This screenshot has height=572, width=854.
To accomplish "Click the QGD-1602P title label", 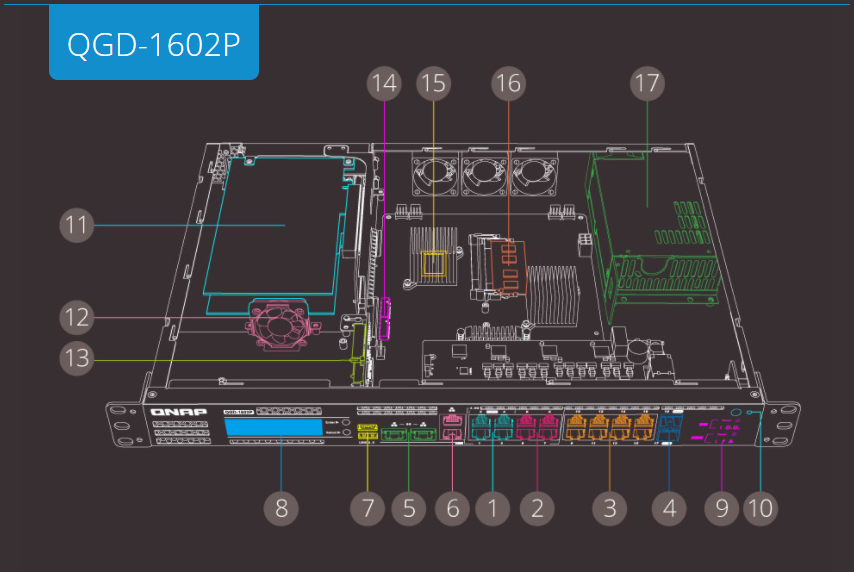I will [153, 43].
